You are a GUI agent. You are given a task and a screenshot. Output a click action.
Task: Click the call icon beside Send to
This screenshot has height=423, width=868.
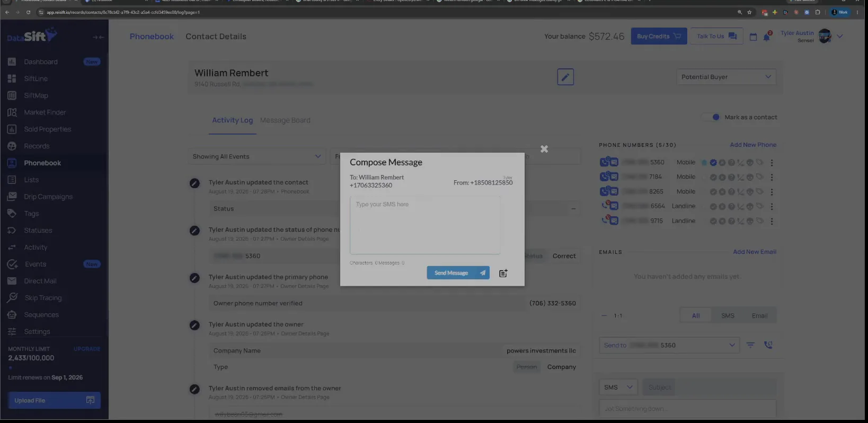768,345
